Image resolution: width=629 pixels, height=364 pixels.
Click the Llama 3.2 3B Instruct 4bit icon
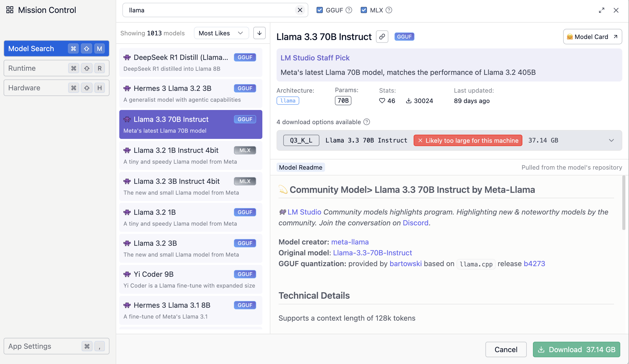(127, 181)
